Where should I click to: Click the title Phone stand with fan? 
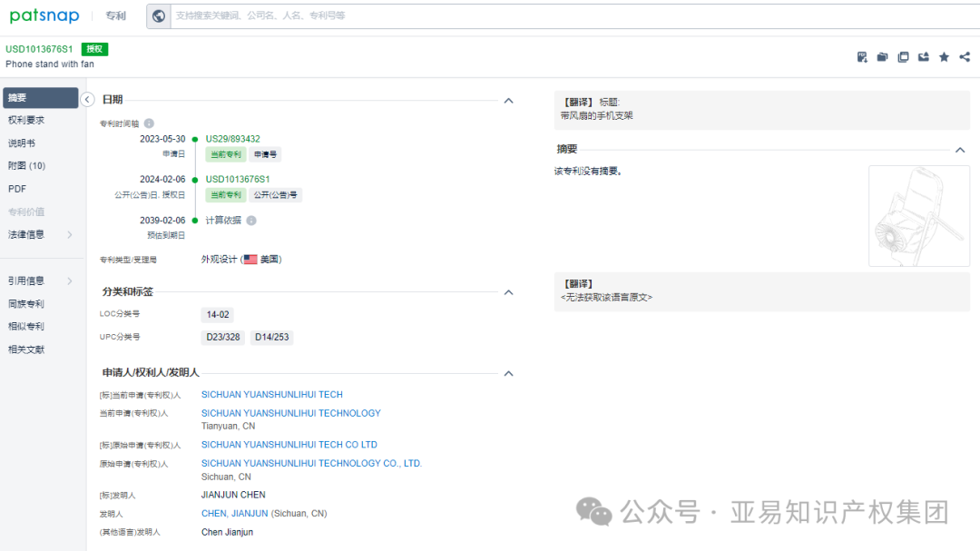(x=50, y=64)
